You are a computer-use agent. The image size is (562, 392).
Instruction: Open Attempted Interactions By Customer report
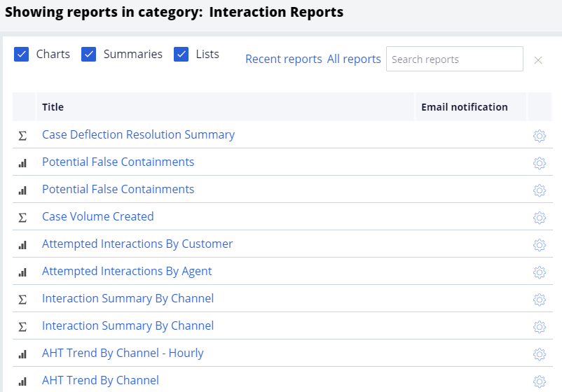(137, 244)
